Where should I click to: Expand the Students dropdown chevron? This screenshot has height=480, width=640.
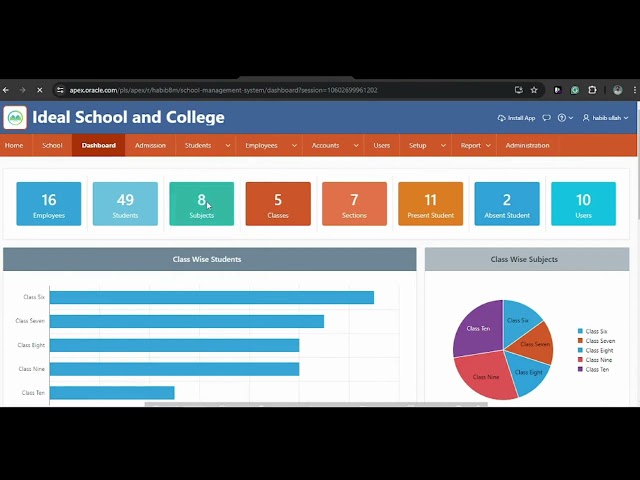228,145
